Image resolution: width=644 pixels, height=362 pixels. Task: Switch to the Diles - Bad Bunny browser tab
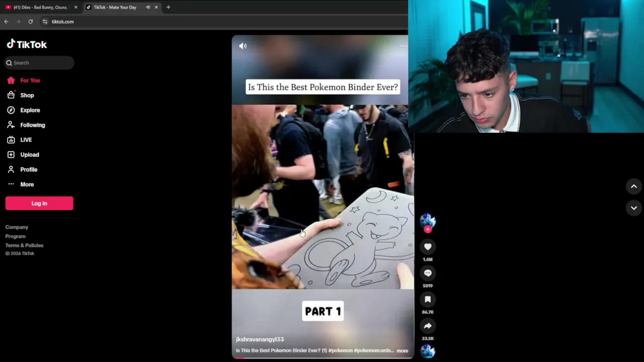coord(40,8)
